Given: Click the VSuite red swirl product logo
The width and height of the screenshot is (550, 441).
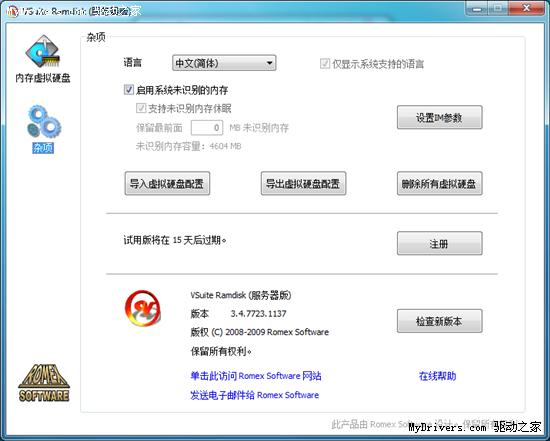Looking at the screenshot, I should coord(143,308).
